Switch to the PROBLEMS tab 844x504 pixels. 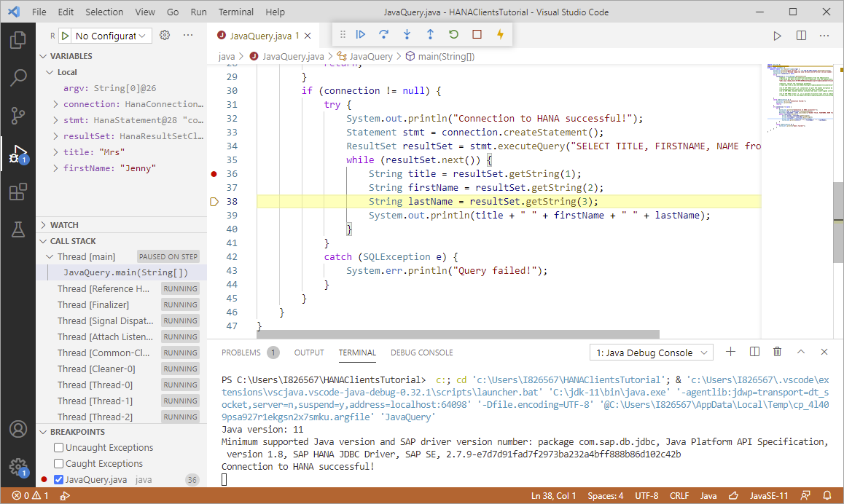tap(241, 353)
